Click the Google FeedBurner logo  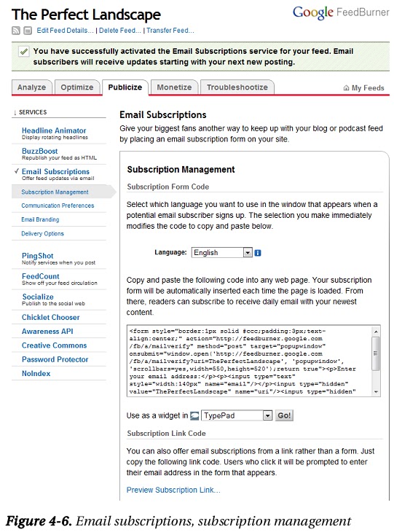point(341,12)
